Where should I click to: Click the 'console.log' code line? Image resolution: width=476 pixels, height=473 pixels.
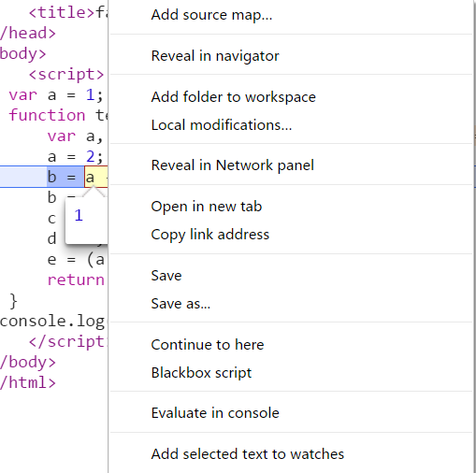52,322
